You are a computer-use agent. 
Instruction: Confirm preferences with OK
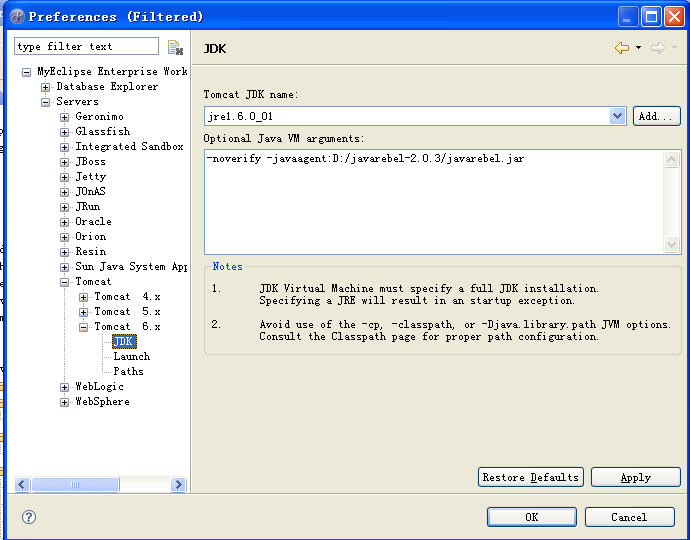532,517
